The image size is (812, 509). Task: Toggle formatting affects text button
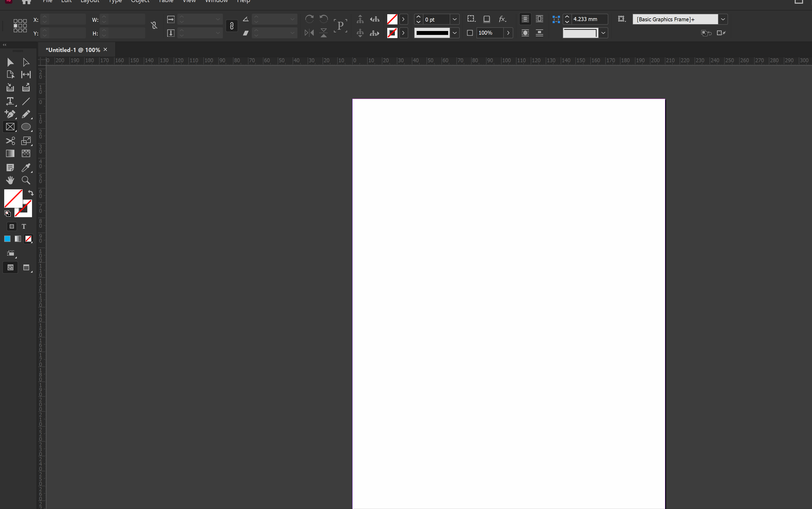click(24, 227)
